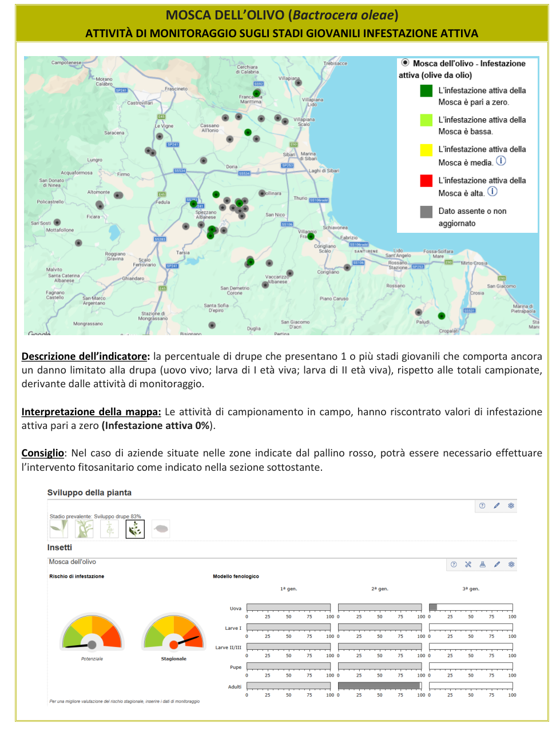Viewport: 560px width, 731px height.
Task: Select gray marker left of Villapiana Scalo
Action: 285,120
